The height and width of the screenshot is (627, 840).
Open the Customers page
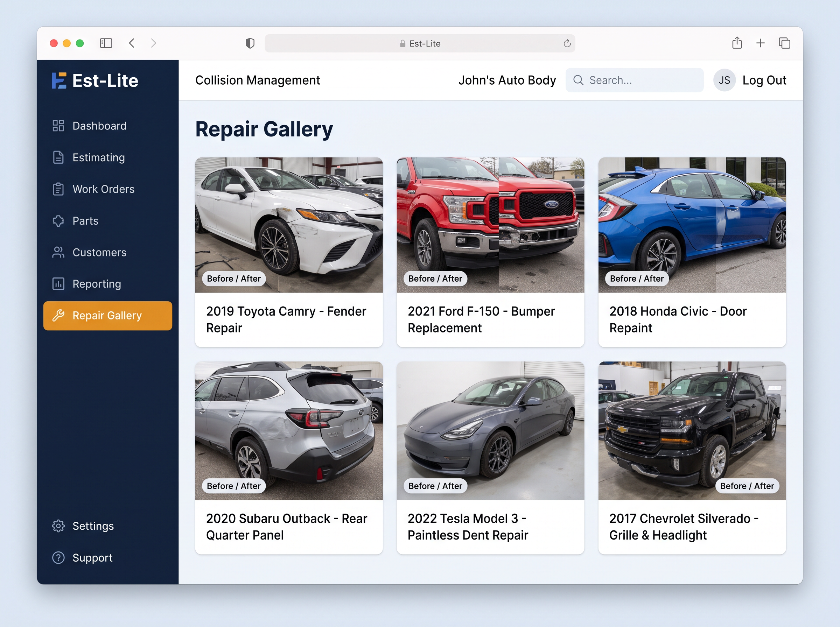[x=107, y=252]
